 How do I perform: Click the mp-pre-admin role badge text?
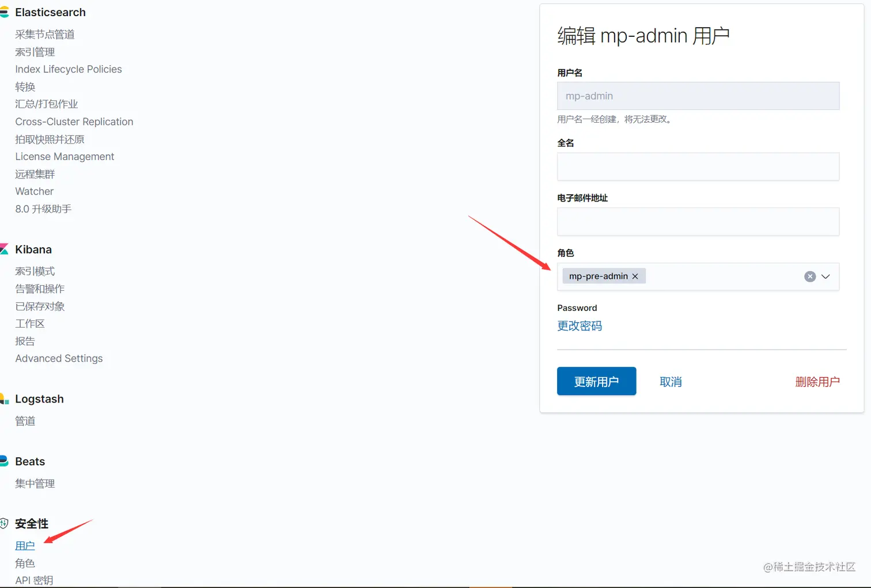[599, 276]
